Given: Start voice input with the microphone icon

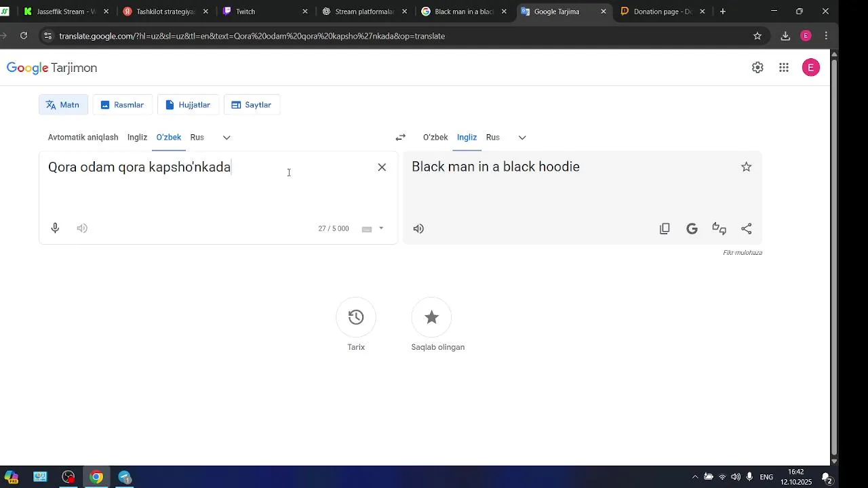Looking at the screenshot, I should [x=56, y=228].
